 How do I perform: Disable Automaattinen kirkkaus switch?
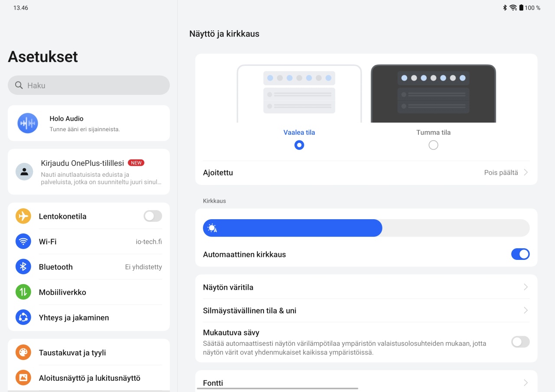pos(520,254)
